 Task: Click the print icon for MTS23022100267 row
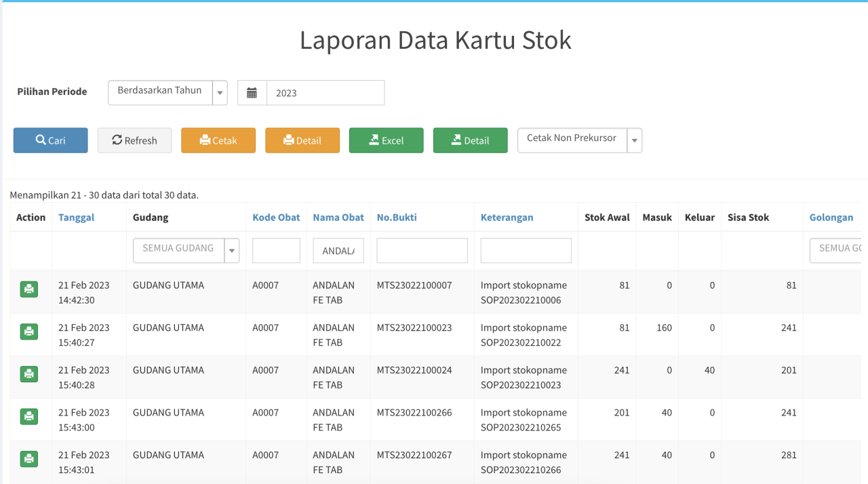29,459
